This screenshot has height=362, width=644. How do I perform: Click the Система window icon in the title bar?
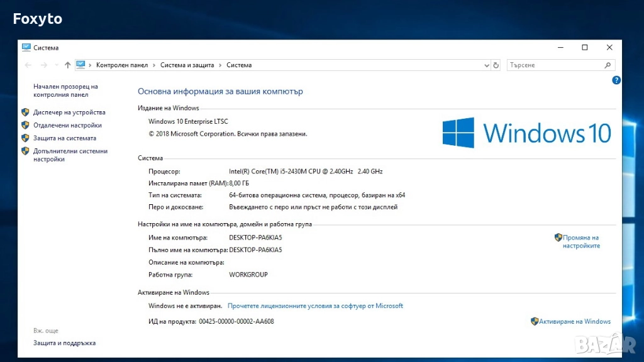click(26, 47)
